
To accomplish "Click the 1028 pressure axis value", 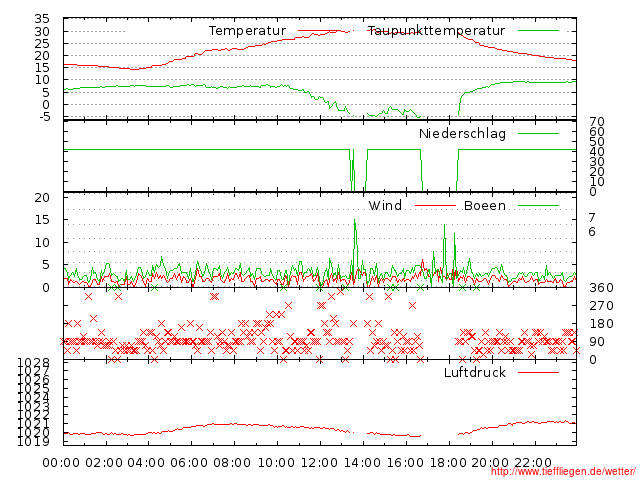I will [33, 362].
